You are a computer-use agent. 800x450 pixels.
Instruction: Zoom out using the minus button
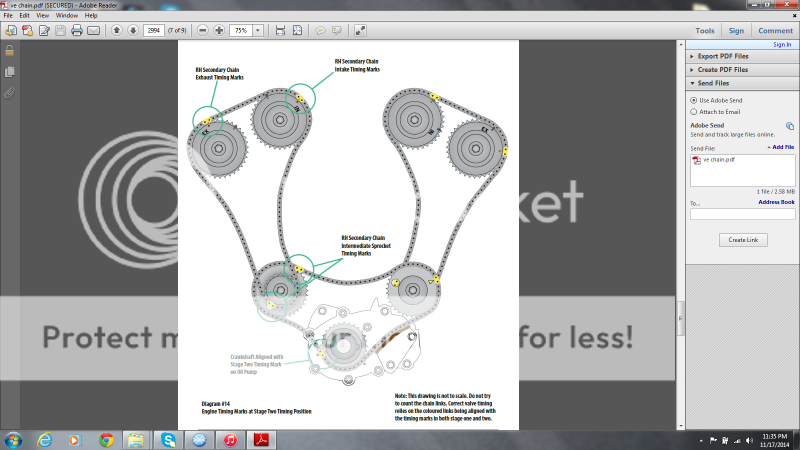coord(203,31)
